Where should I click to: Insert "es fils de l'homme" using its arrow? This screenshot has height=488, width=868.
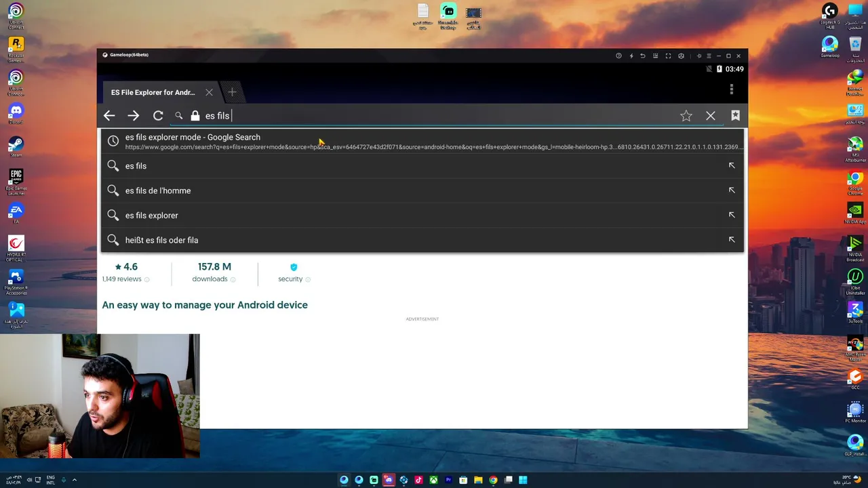pos(732,190)
